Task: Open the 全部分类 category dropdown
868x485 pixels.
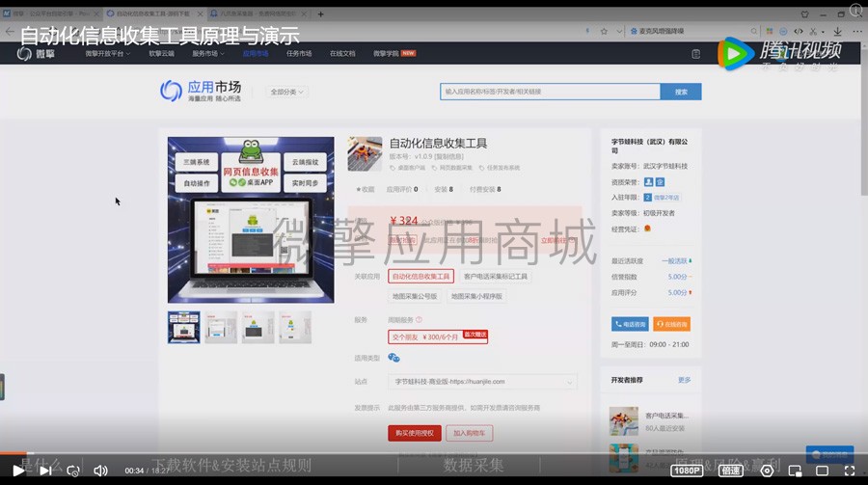Action: pos(286,92)
